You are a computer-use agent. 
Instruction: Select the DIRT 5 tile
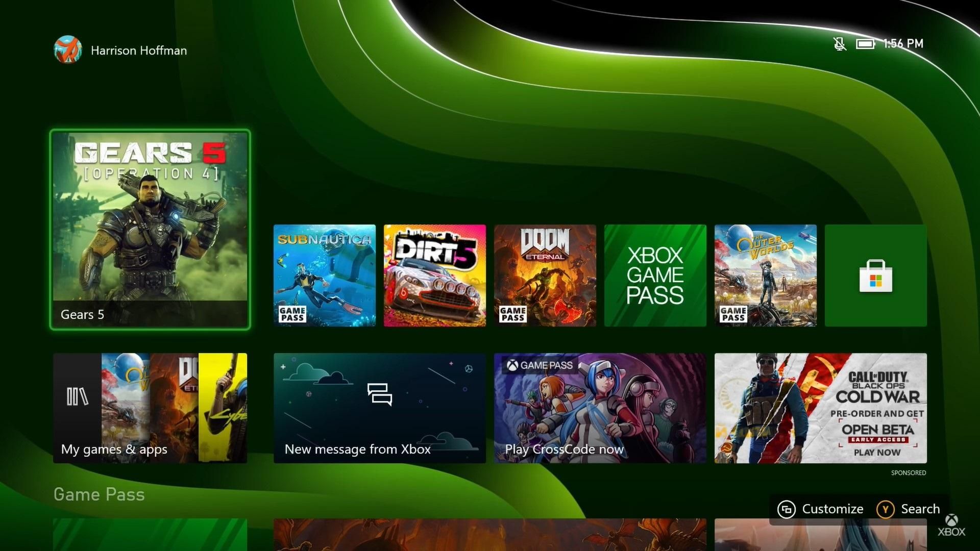tap(434, 275)
